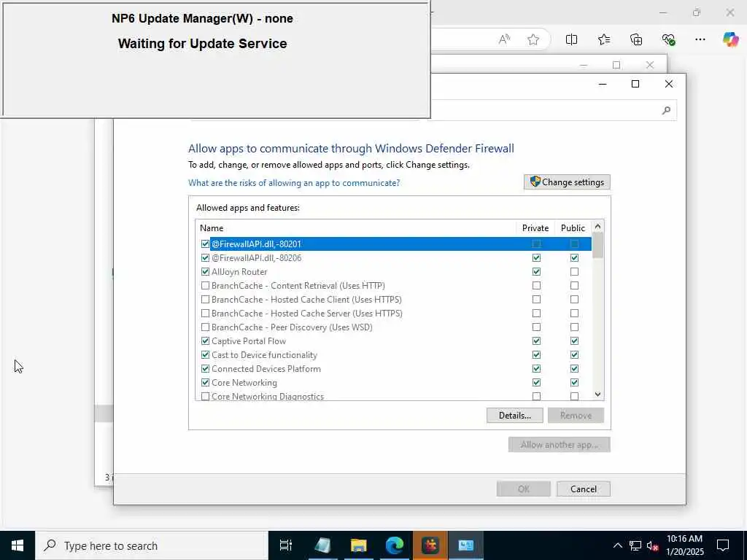Select BranchCache - Hosted Cache Server row
This screenshot has height=560, width=747.
393,314
